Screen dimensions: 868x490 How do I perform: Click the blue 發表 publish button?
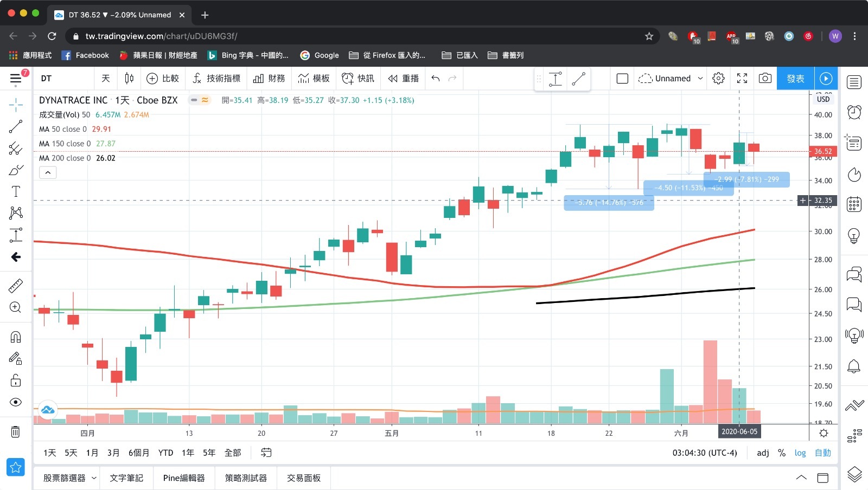pyautogui.click(x=795, y=78)
